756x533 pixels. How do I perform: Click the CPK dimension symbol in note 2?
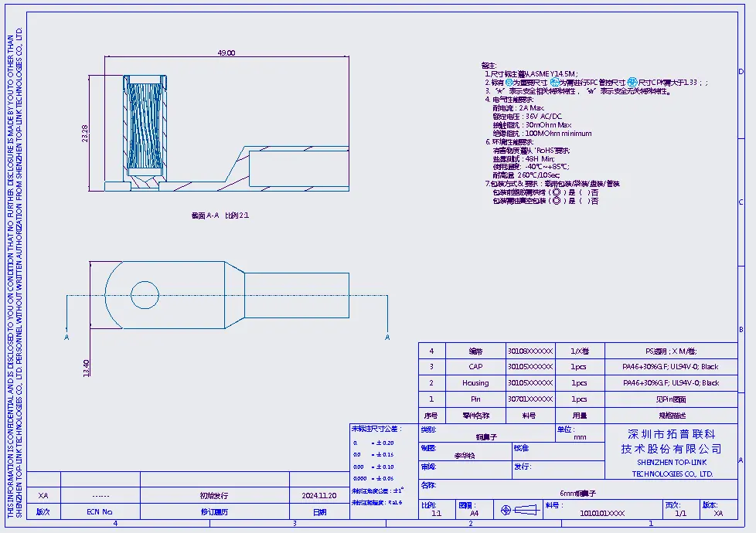tap(632, 83)
